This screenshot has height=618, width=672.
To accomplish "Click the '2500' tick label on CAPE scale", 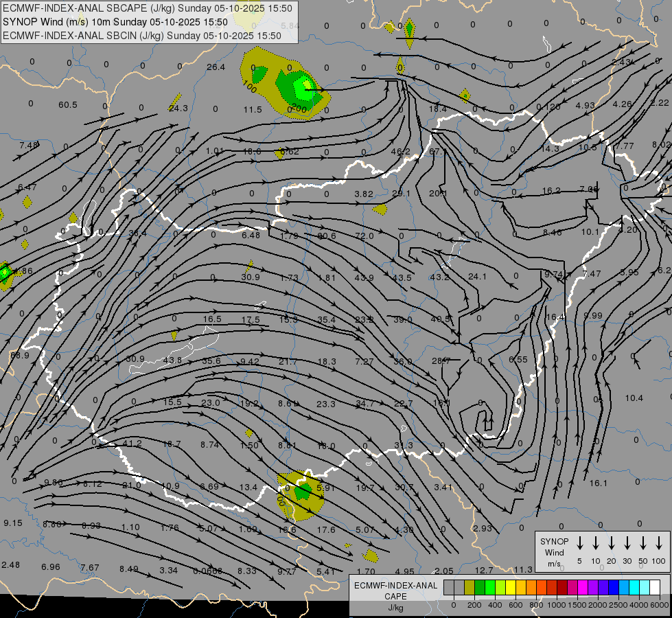I will coord(618,605).
